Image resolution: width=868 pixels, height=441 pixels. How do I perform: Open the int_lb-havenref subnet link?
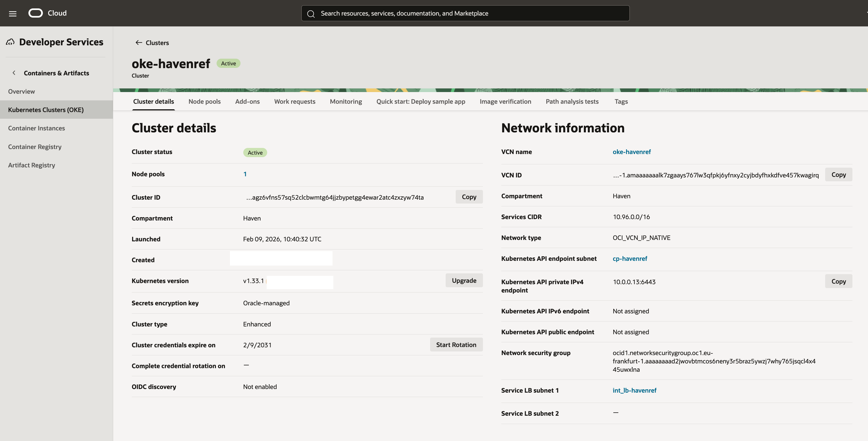pyautogui.click(x=634, y=390)
